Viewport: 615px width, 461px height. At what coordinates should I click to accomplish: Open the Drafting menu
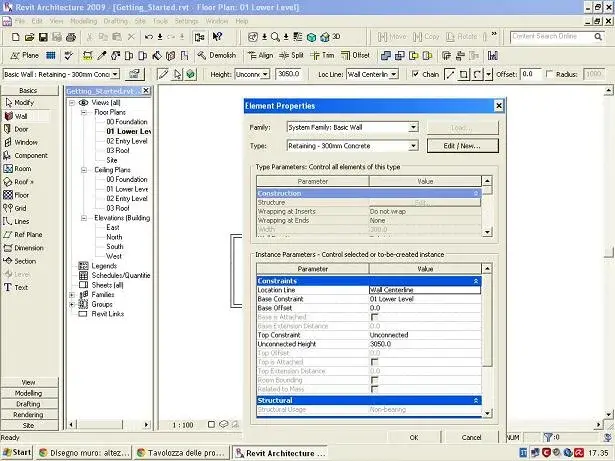pyautogui.click(x=116, y=21)
